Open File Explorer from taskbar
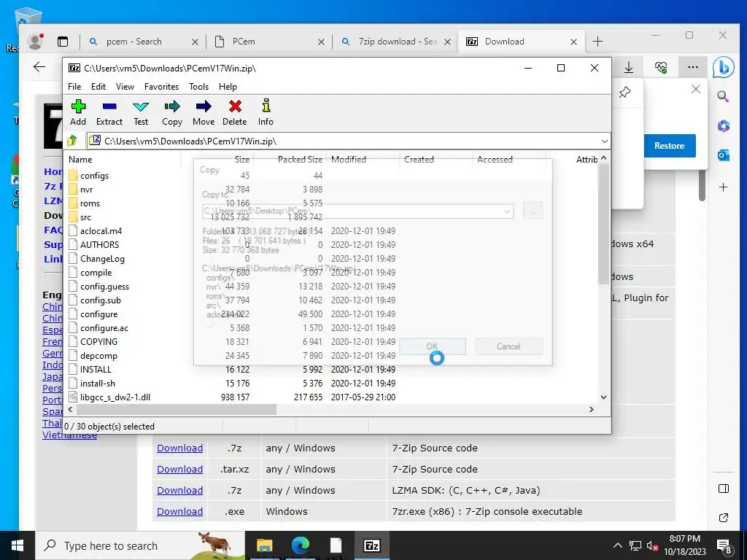This screenshot has width=747, height=560. (x=264, y=545)
